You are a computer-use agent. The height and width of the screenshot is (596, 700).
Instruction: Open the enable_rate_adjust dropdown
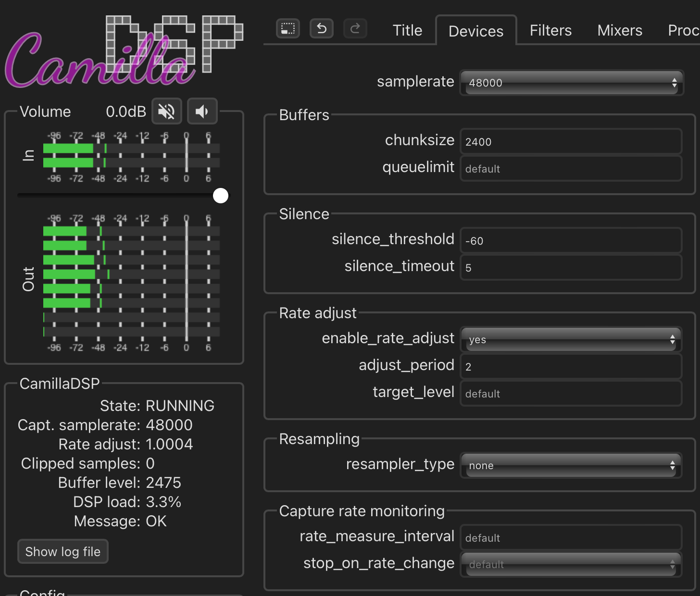(x=571, y=339)
